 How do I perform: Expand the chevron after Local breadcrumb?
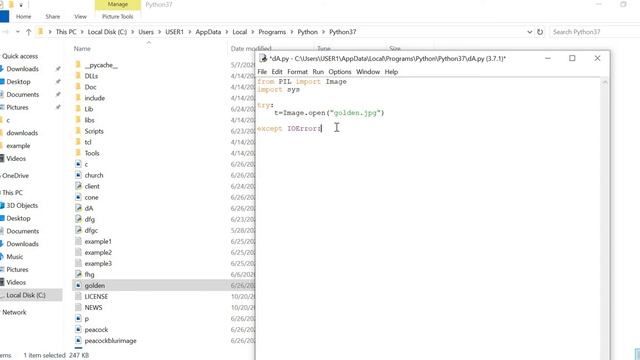coord(252,32)
